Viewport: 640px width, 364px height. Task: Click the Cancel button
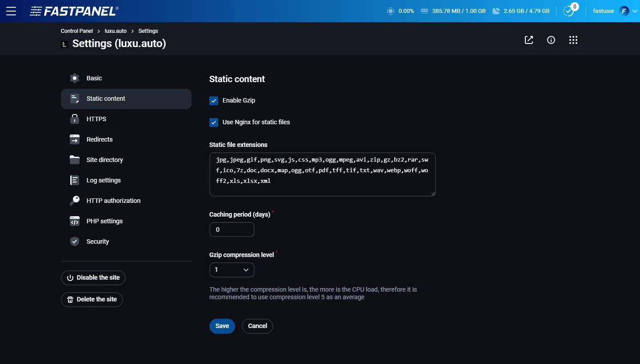pos(257,326)
